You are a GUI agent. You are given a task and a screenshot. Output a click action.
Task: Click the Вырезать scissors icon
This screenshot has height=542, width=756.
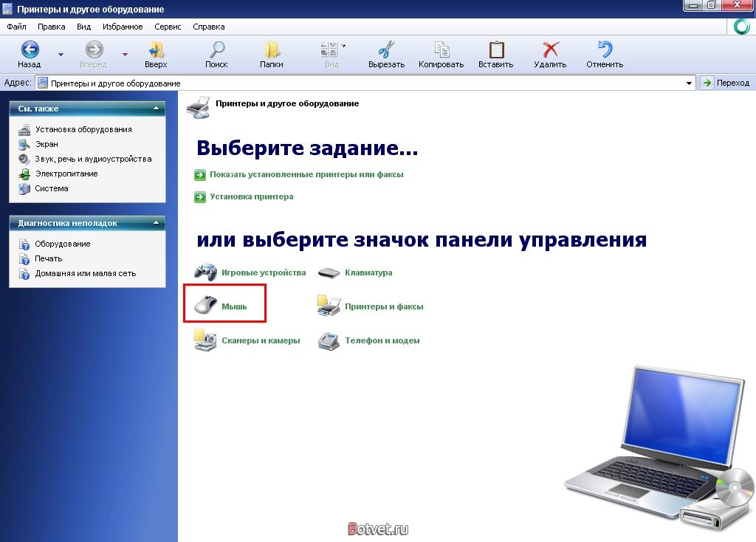coord(386,49)
